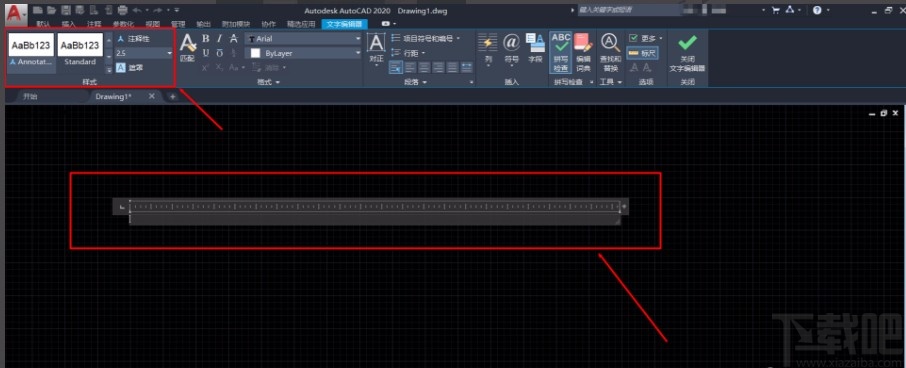Viewport: 906px width, 368px height.
Task: Open the Arial font dropdown
Action: [303, 39]
